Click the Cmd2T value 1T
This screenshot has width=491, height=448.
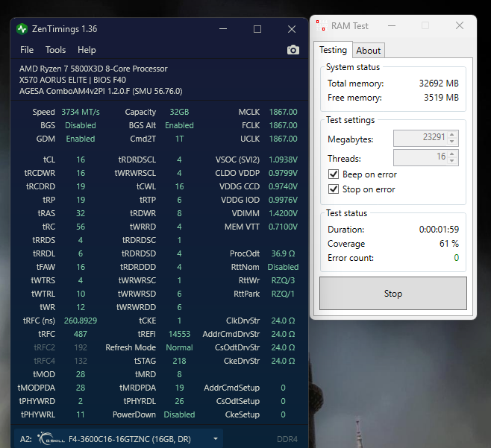click(179, 139)
